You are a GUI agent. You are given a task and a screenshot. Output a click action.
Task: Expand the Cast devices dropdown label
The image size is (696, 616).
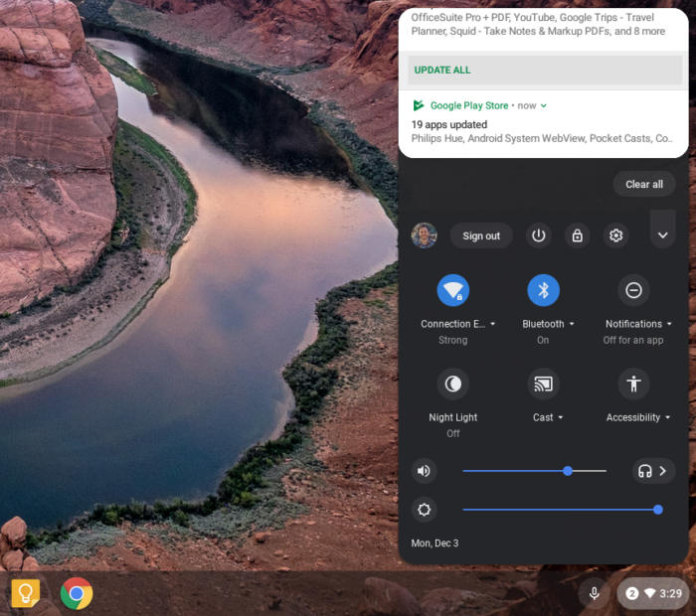[x=548, y=417]
